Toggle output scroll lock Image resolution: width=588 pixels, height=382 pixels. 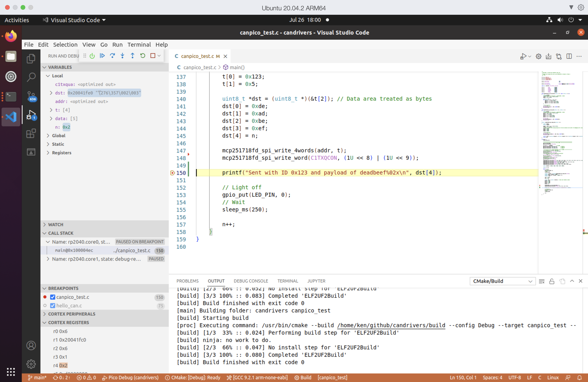[552, 281]
